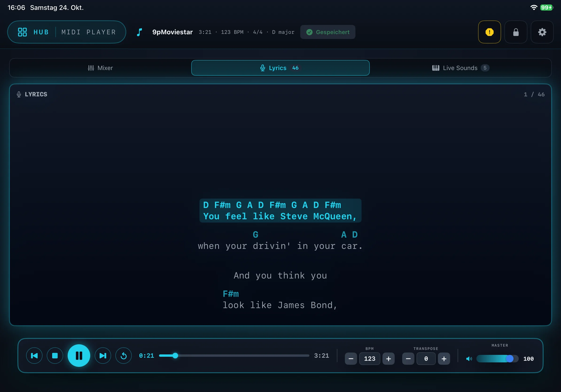Lower transpose with minus button
This screenshot has width=561, height=392.
pyautogui.click(x=408, y=359)
